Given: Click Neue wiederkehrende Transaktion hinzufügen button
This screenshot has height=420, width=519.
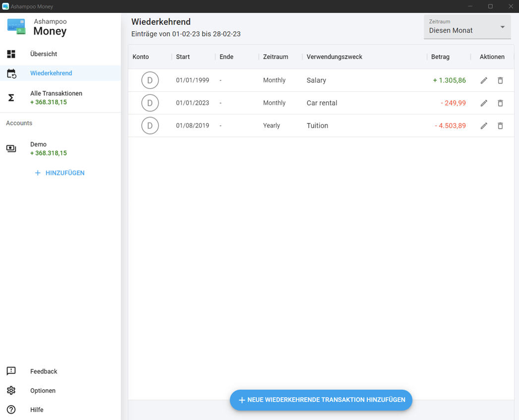Looking at the screenshot, I should click(321, 400).
